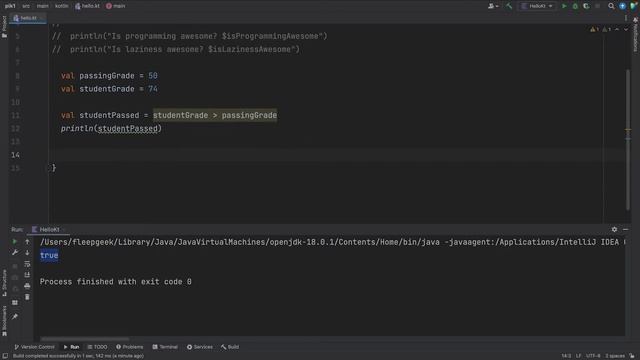The height and width of the screenshot is (360, 640).
Task: Open the Terminal tool window
Action: [165, 347]
